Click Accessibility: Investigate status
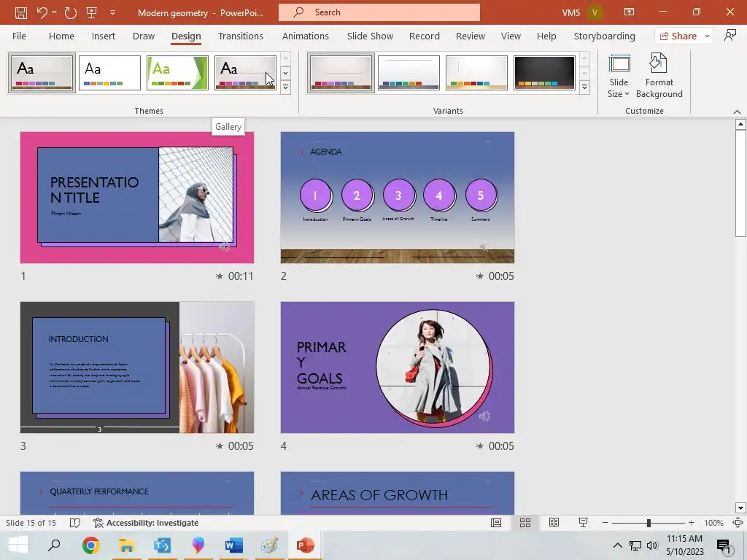Image resolution: width=747 pixels, height=560 pixels. click(x=146, y=523)
